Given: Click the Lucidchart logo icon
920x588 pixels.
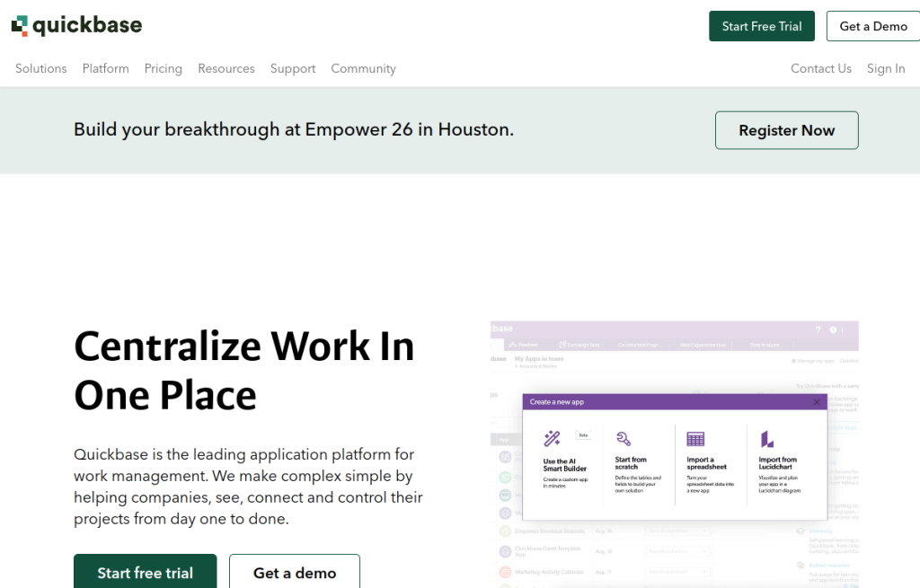Looking at the screenshot, I should point(767,439).
